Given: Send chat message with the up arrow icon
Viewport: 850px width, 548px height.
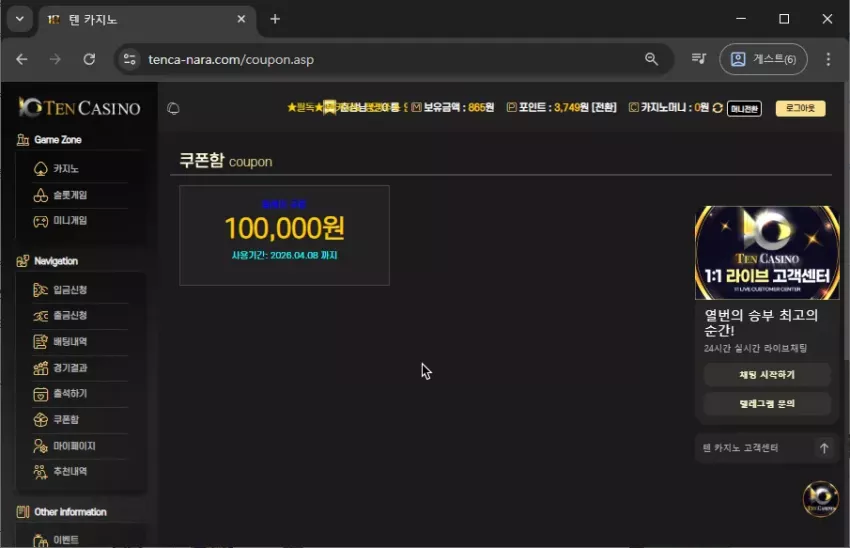Looking at the screenshot, I should click(x=824, y=448).
